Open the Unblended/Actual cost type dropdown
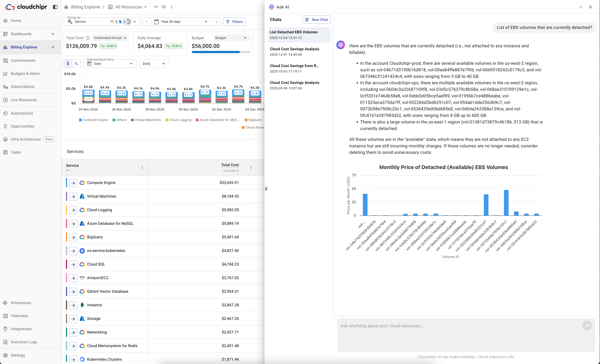600x364 pixels. (x=110, y=38)
